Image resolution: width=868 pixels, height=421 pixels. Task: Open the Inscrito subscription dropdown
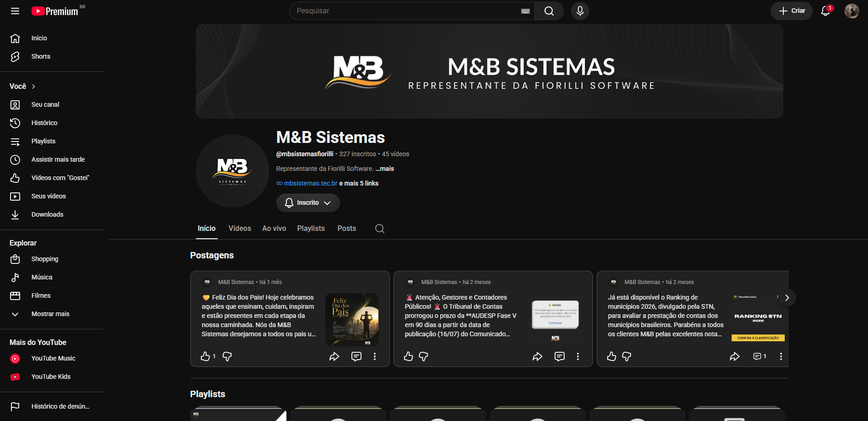(x=308, y=203)
